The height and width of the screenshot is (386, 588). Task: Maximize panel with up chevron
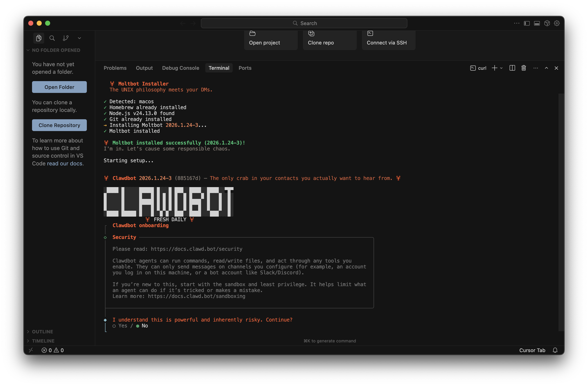546,68
